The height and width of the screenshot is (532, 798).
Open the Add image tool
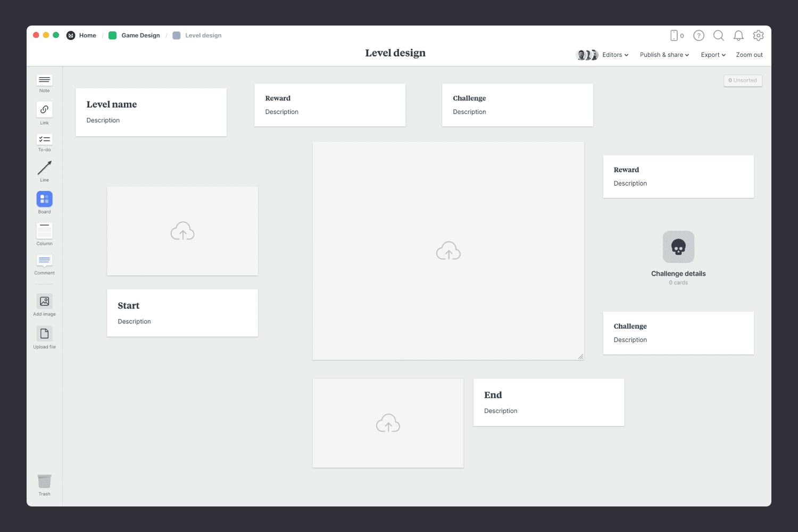(x=44, y=301)
